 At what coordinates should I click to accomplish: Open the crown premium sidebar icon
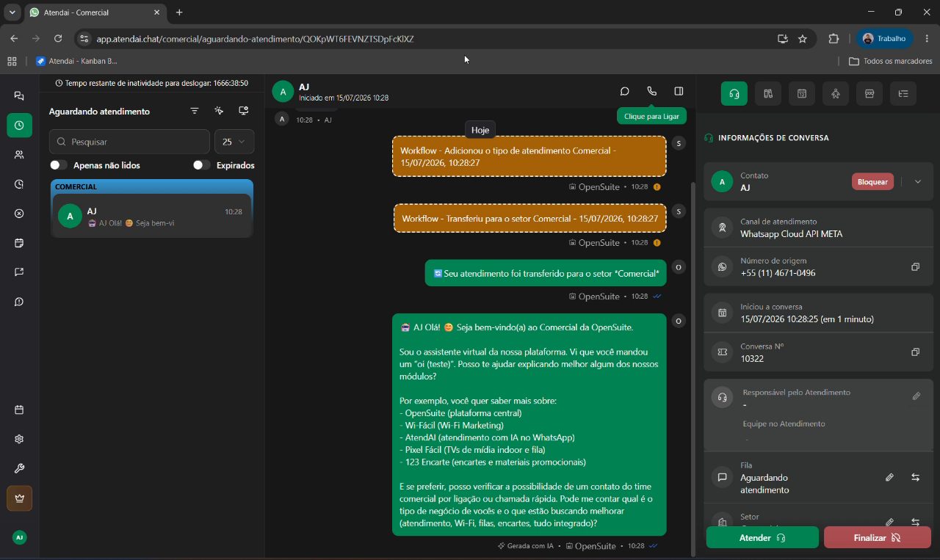click(19, 498)
